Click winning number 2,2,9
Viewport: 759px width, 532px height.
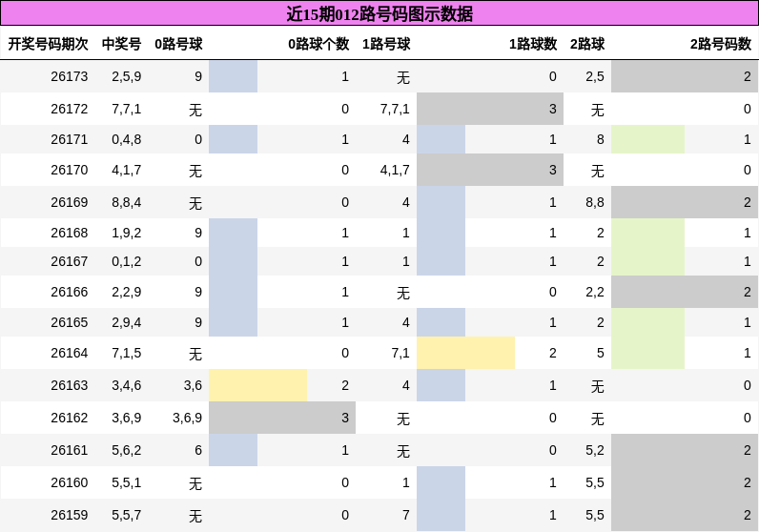[126, 292]
